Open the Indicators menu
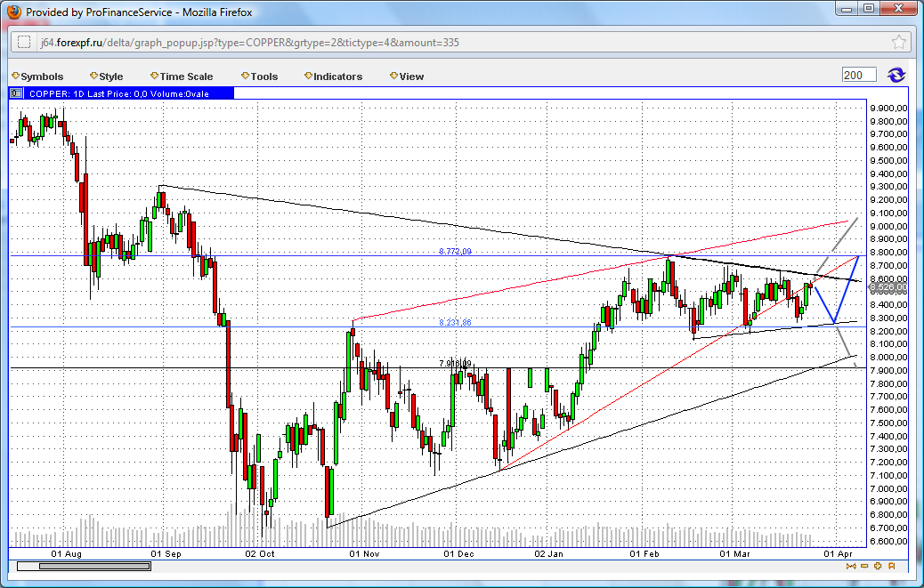Screen dimensions: 924x588 click(334, 77)
